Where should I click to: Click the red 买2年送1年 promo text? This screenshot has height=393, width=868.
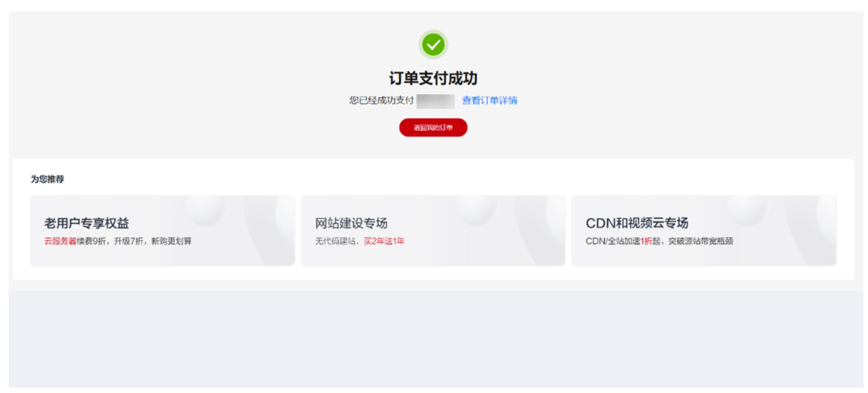(x=384, y=241)
